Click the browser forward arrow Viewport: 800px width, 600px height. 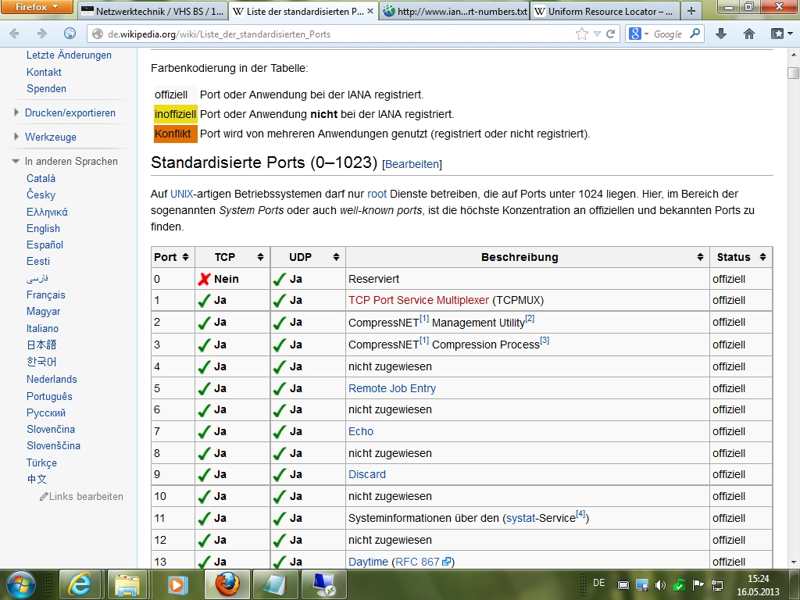(x=42, y=34)
